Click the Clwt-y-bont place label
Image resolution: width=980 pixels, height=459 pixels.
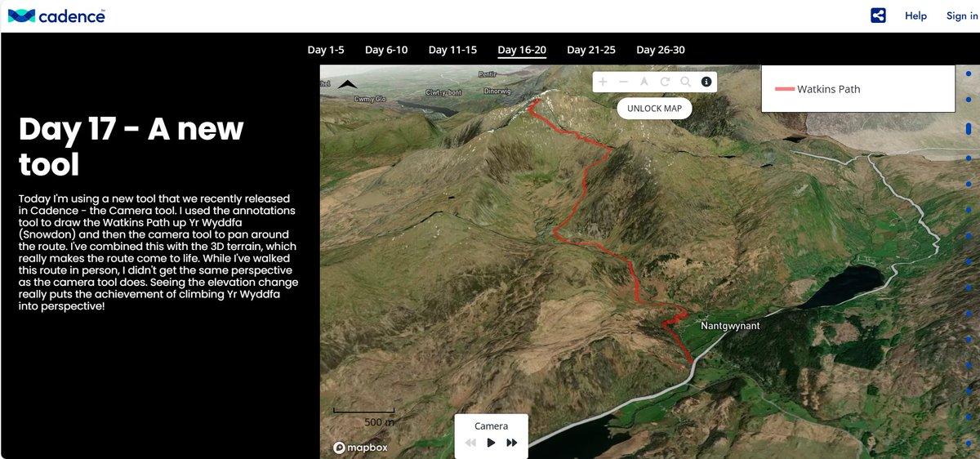[443, 92]
